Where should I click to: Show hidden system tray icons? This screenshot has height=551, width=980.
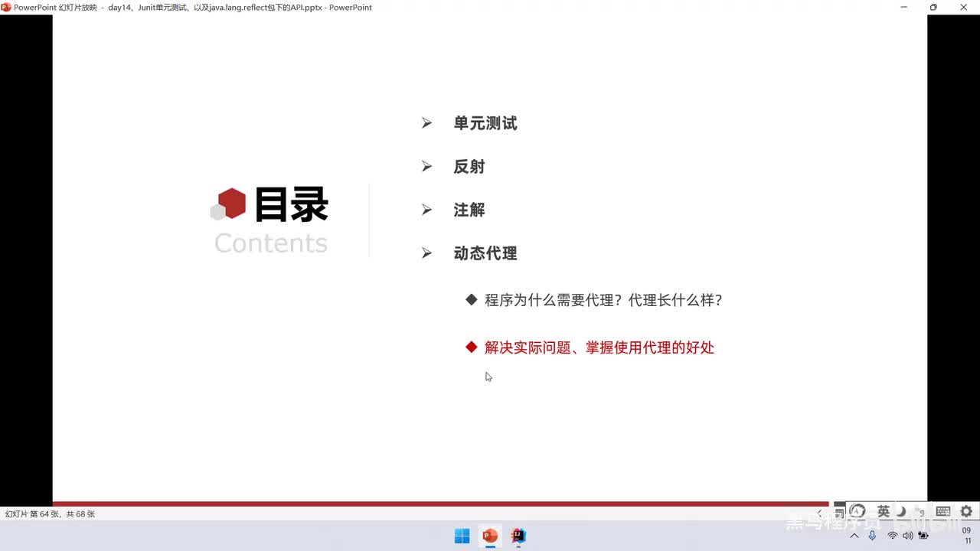pos(854,536)
